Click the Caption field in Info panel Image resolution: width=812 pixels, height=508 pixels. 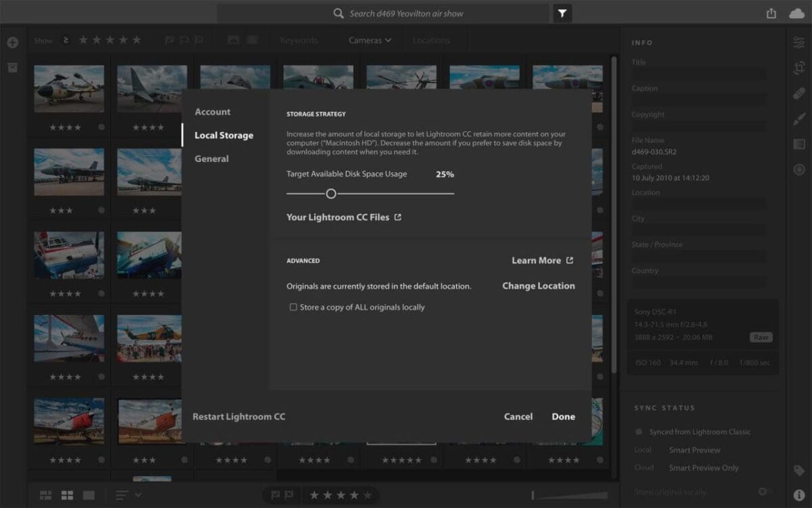pyautogui.click(x=699, y=100)
